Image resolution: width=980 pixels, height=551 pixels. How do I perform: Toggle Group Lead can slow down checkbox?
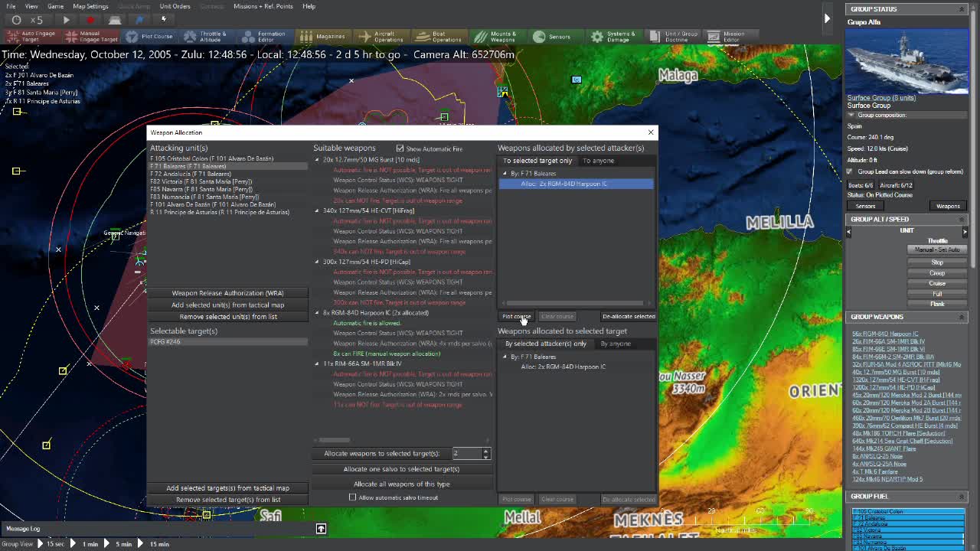pyautogui.click(x=851, y=171)
